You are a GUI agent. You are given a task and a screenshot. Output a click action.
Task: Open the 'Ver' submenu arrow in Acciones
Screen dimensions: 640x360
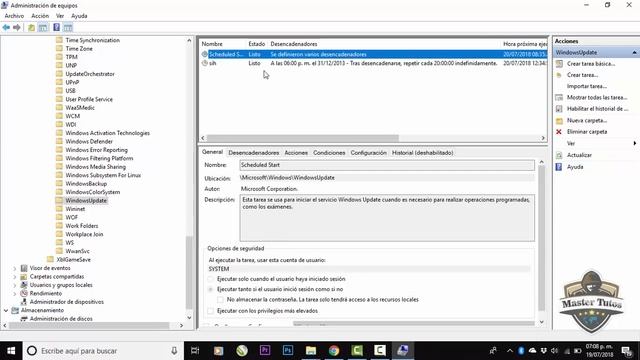coord(635,143)
